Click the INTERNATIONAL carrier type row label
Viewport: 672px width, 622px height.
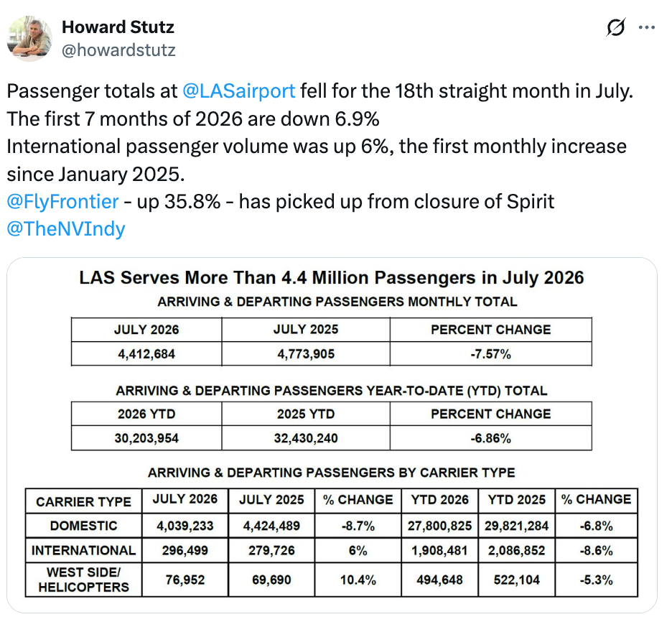click(83, 550)
